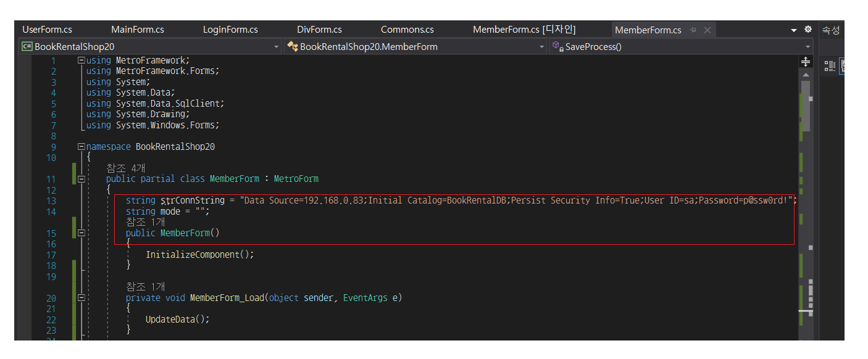Click the 'string mode = "";' line

point(168,212)
